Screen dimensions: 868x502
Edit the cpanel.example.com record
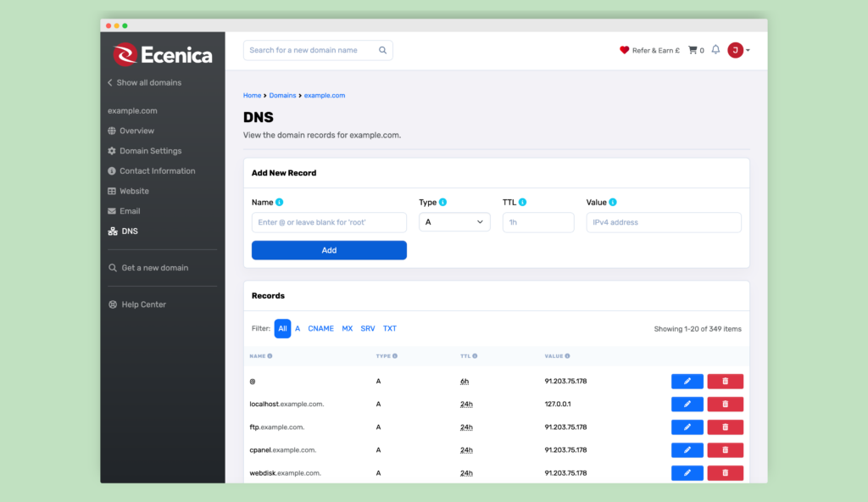pyautogui.click(x=687, y=450)
